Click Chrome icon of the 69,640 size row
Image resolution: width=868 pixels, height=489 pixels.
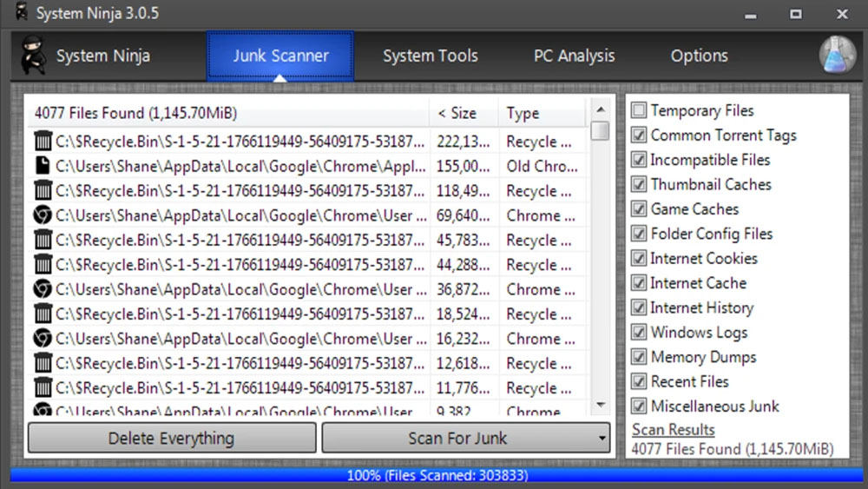[43, 215]
